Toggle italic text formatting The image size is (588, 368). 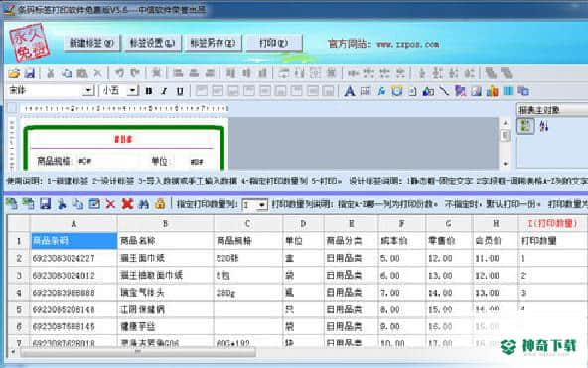(164, 91)
